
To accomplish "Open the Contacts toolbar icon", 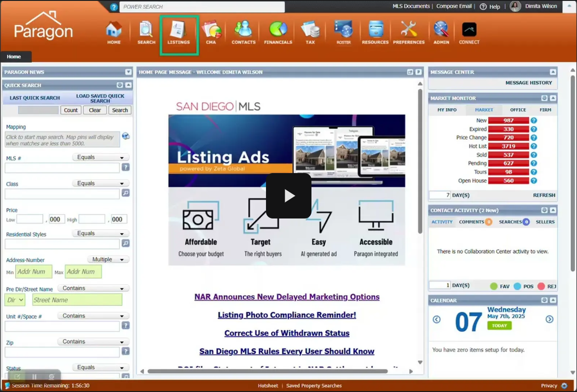I will pos(243,33).
